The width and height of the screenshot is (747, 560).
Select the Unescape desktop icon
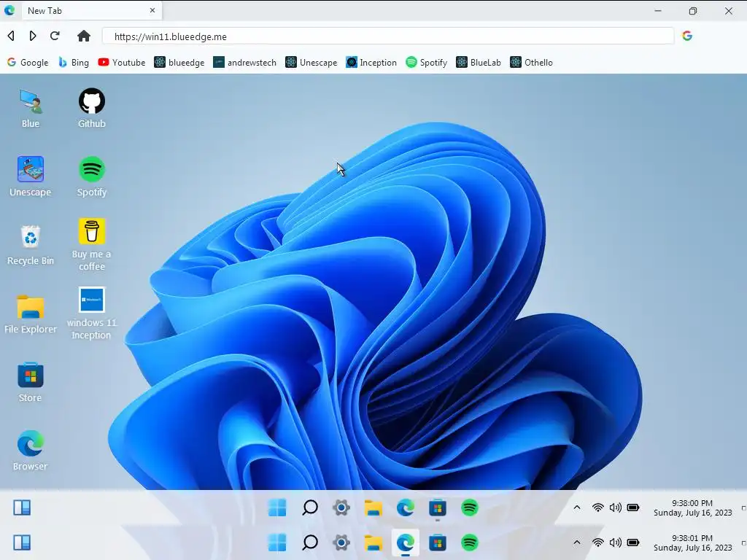tap(31, 176)
